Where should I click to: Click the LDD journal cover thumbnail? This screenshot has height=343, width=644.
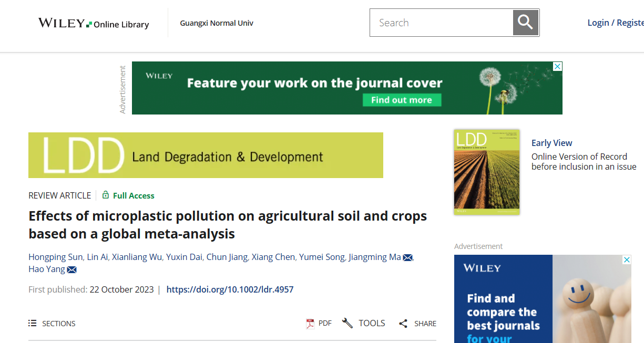point(486,172)
